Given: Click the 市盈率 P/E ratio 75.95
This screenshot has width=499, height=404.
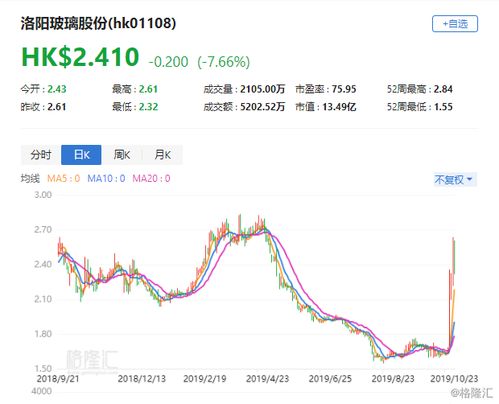Looking at the screenshot, I should [344, 89].
